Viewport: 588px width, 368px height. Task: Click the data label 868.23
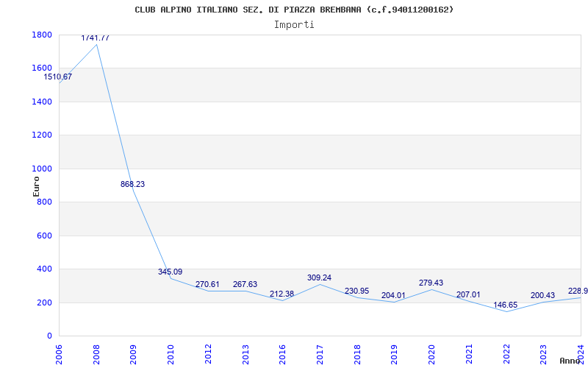tap(132, 184)
